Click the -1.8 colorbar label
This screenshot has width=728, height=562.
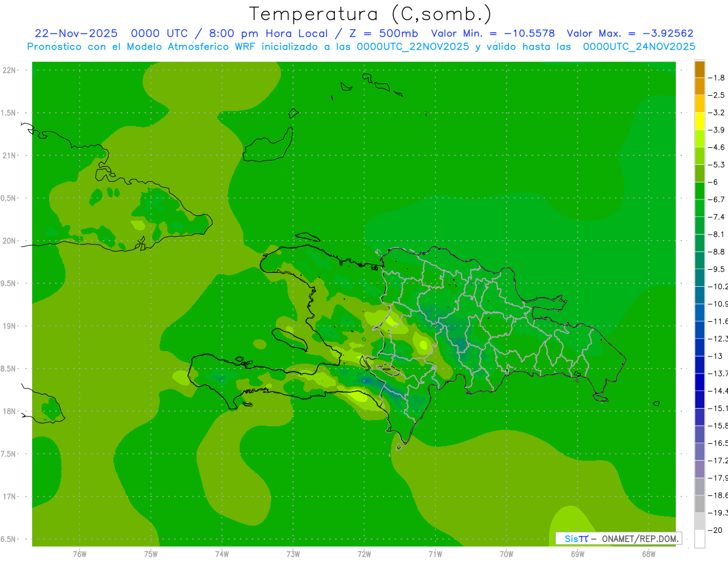point(717,78)
